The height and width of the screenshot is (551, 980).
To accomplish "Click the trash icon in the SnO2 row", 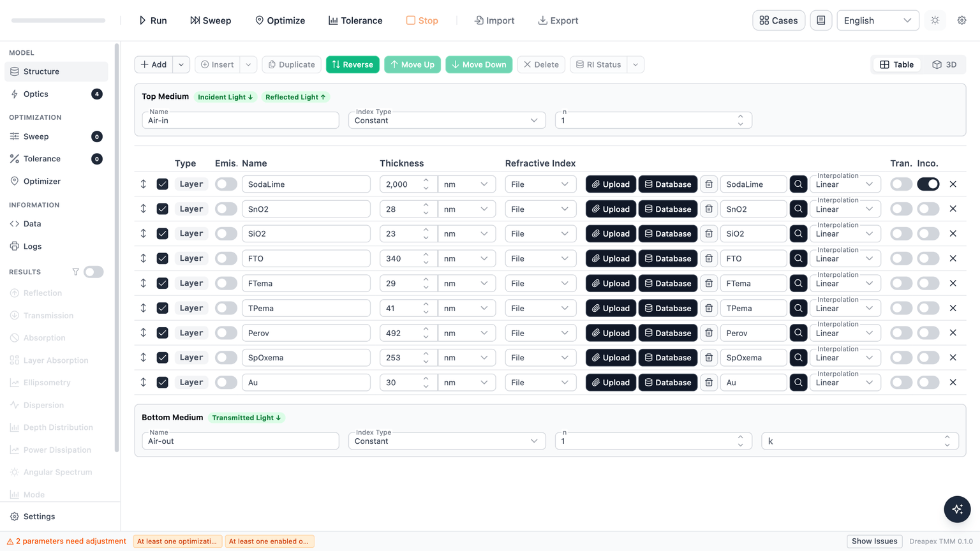I will tap(709, 209).
